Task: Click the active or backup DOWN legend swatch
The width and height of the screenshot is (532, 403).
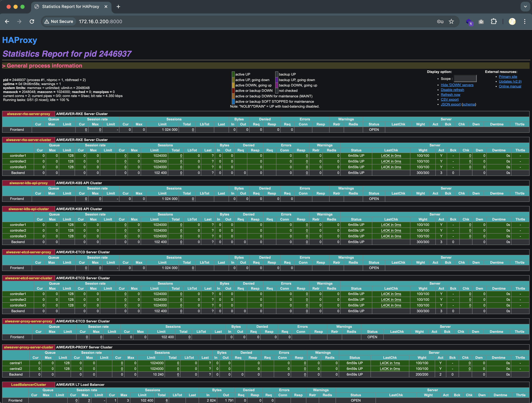Action: click(233, 91)
